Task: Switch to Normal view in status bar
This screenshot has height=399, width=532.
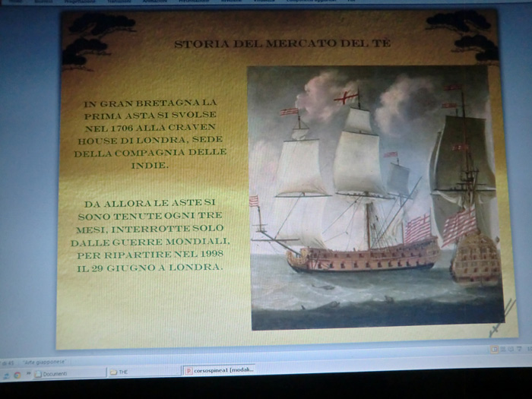Action: point(495,349)
